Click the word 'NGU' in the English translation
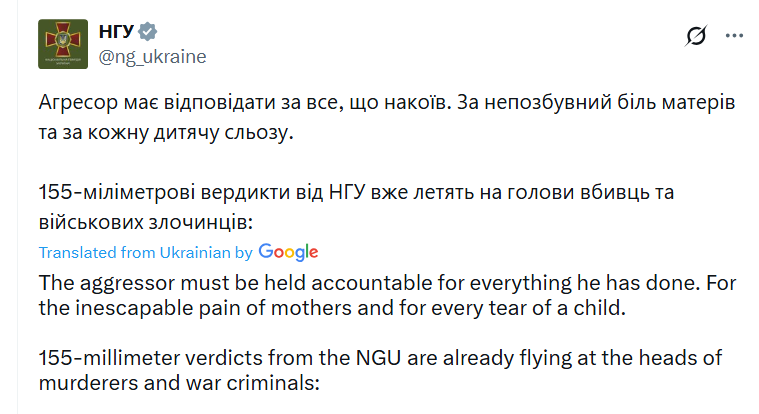The width and height of the screenshot is (759, 414). 379,358
